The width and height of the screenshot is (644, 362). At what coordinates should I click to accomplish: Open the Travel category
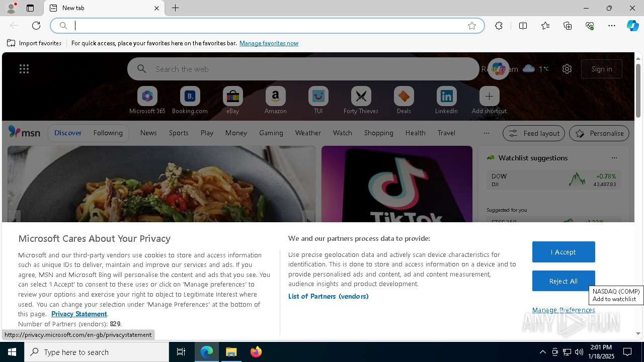446,133
